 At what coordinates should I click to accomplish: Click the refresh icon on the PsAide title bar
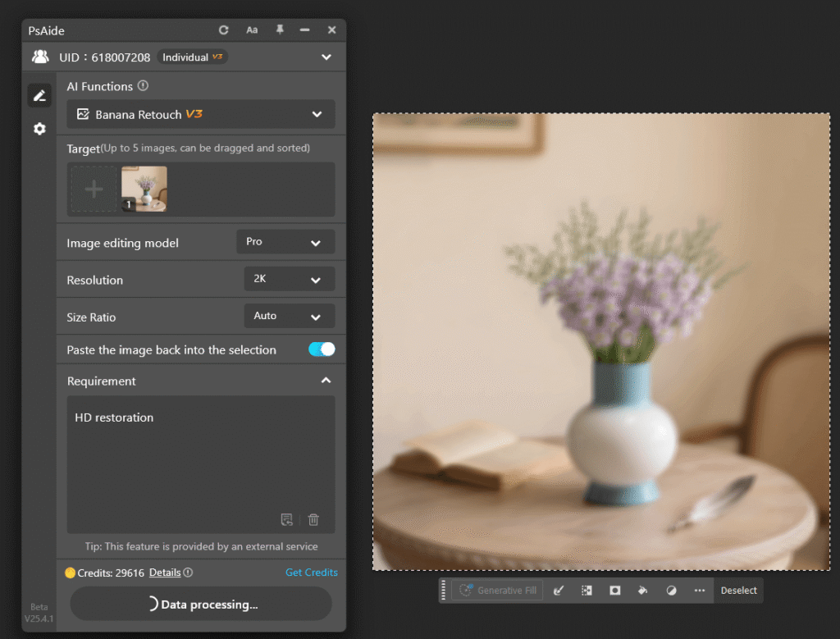[x=223, y=30]
